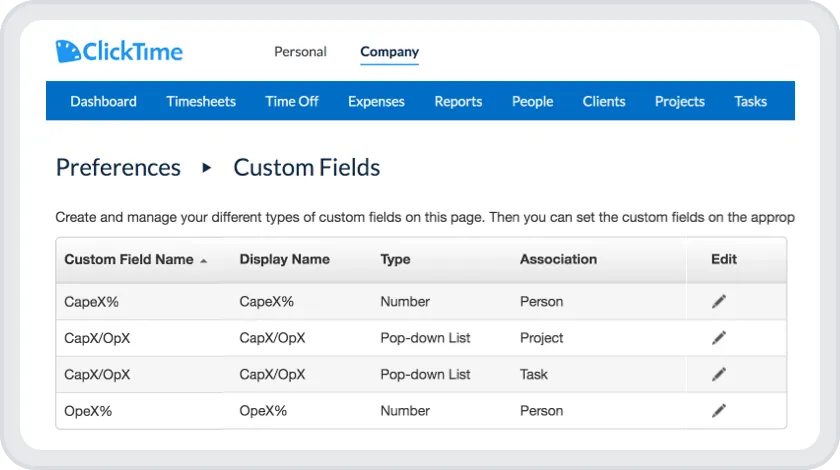Open the People section
Viewport: 840px width, 470px height.
(532, 101)
